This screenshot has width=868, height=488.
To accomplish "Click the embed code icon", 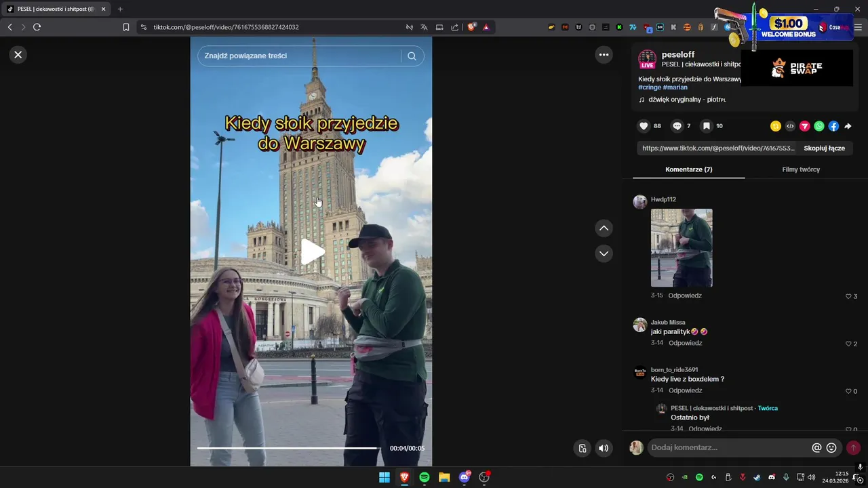I will click(x=790, y=126).
